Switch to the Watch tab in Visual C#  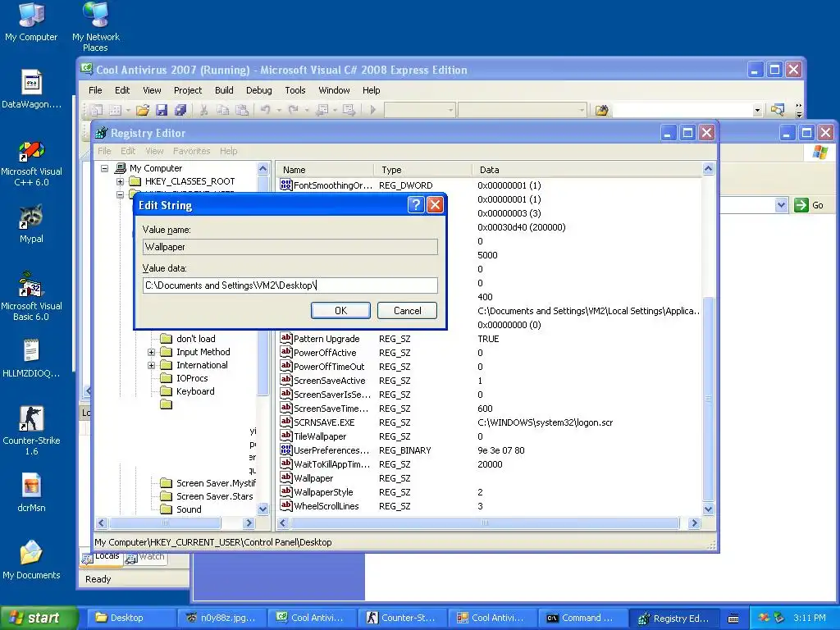(x=146, y=557)
